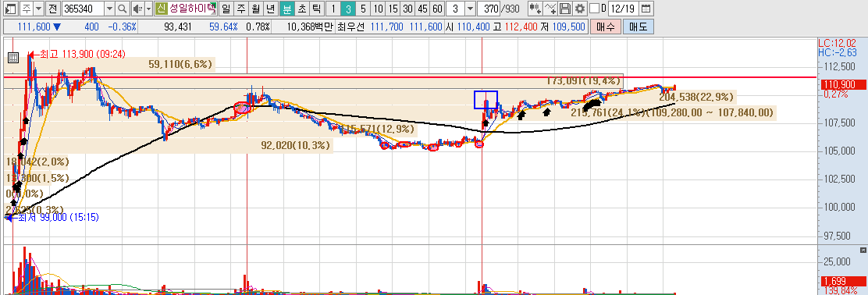
Task: Open chart settings gear icon
Action: pos(580,9)
